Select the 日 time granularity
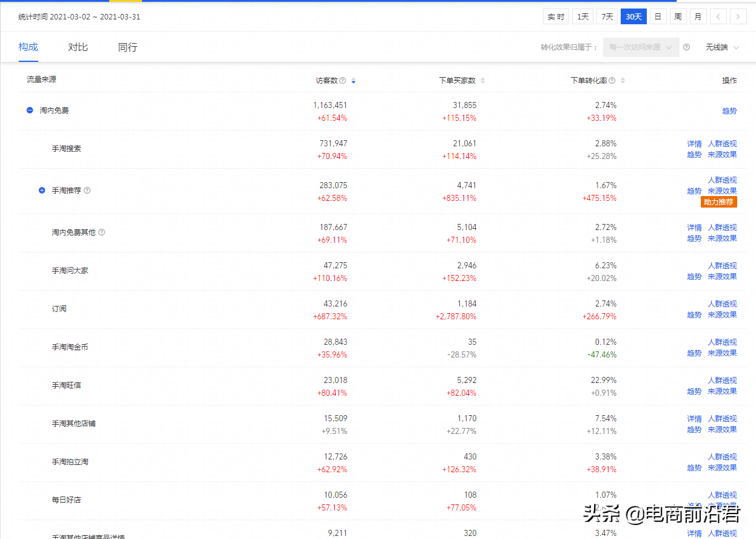This screenshot has width=756, height=539. pyautogui.click(x=658, y=17)
